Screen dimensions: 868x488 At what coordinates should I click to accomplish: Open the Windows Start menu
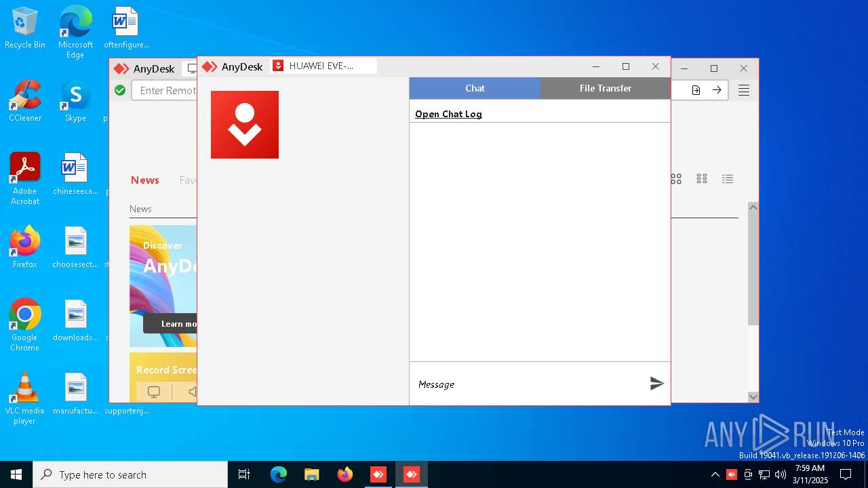coord(16,474)
